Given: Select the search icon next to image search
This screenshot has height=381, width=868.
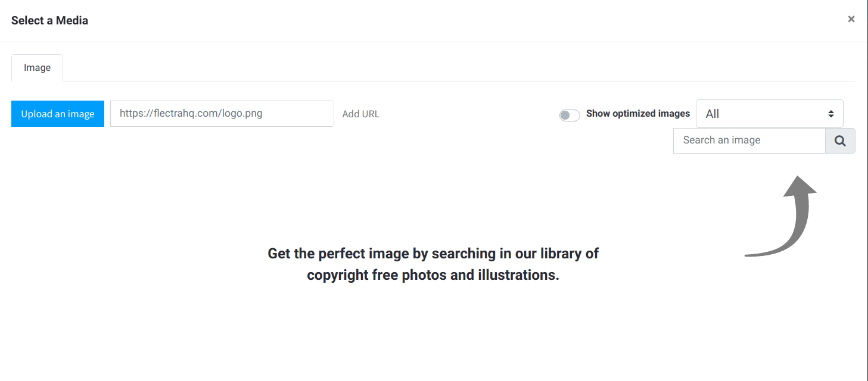Looking at the screenshot, I should pos(839,140).
